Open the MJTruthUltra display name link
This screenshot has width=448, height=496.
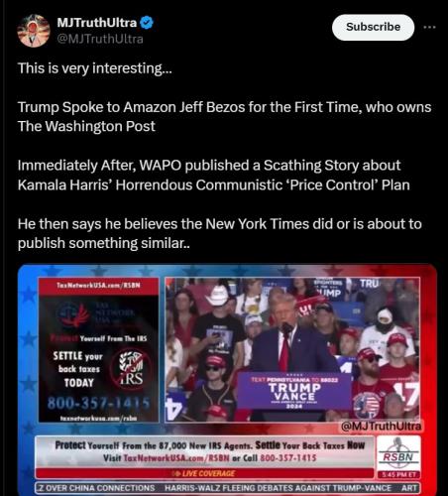pyautogui.click(x=97, y=23)
